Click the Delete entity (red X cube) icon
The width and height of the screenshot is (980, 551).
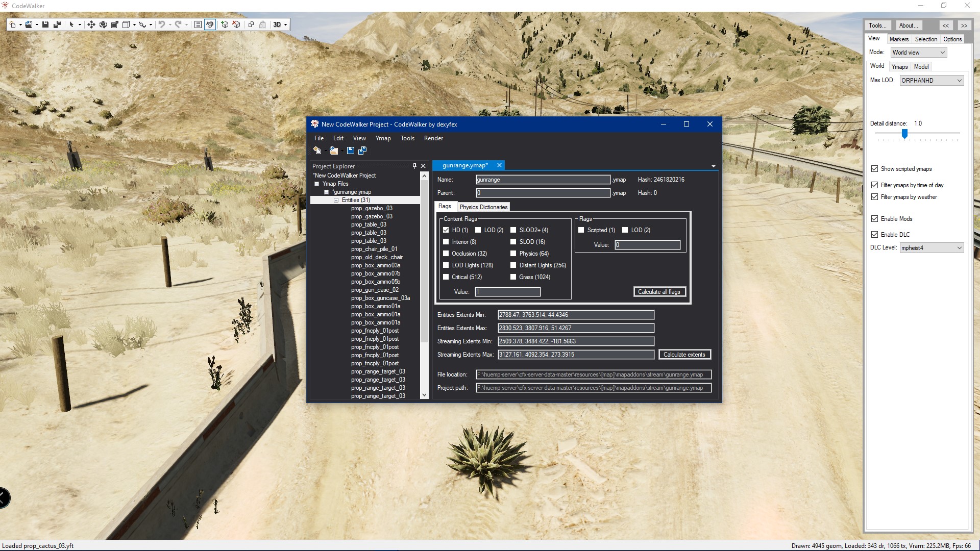[x=236, y=24]
